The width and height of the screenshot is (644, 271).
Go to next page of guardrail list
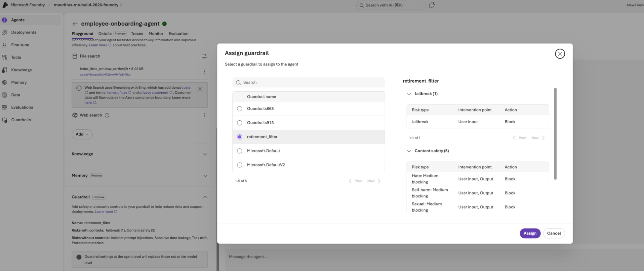point(374,181)
